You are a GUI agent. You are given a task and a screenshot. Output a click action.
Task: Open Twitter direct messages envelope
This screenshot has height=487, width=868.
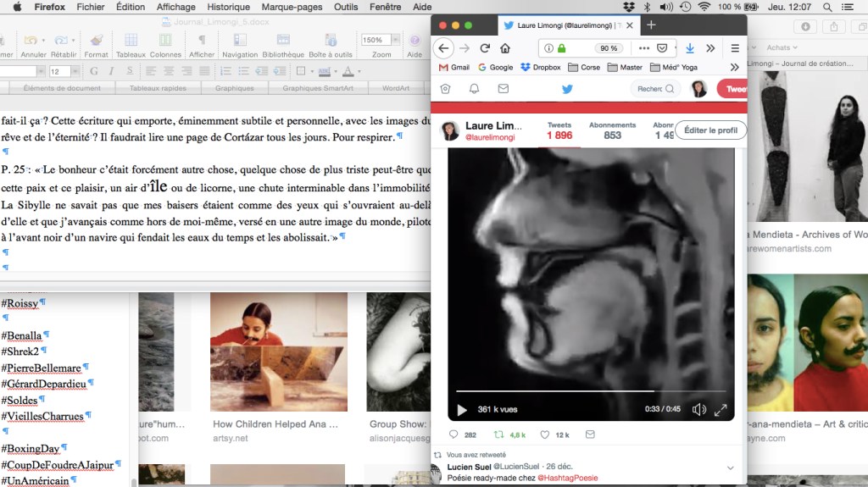tap(504, 89)
